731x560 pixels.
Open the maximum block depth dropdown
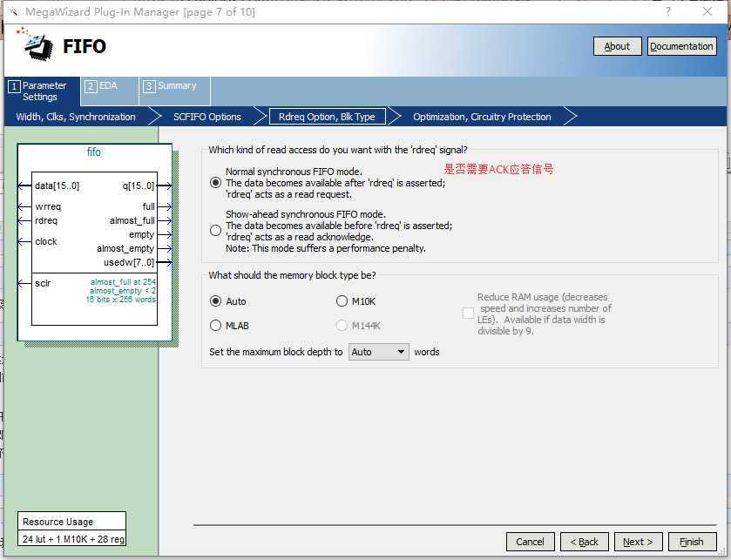coord(378,352)
